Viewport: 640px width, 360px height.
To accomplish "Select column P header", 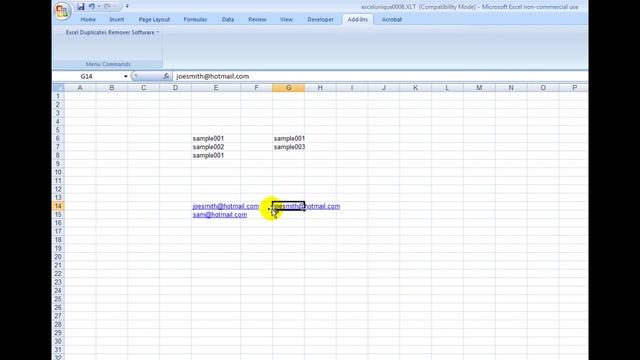I will (574, 88).
